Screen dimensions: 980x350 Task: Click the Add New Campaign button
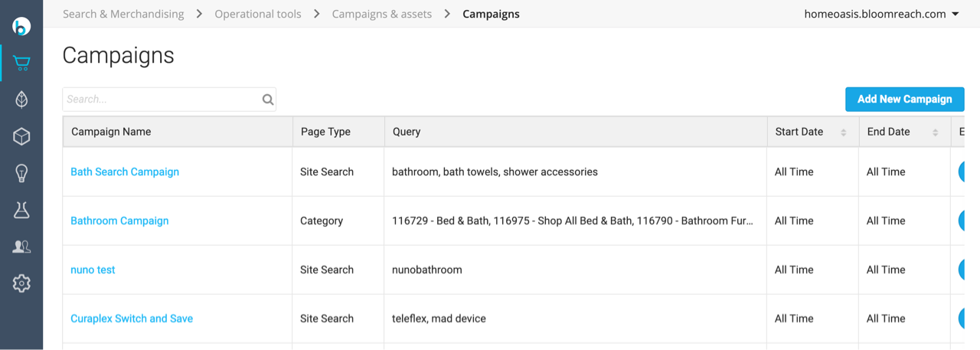tap(904, 100)
